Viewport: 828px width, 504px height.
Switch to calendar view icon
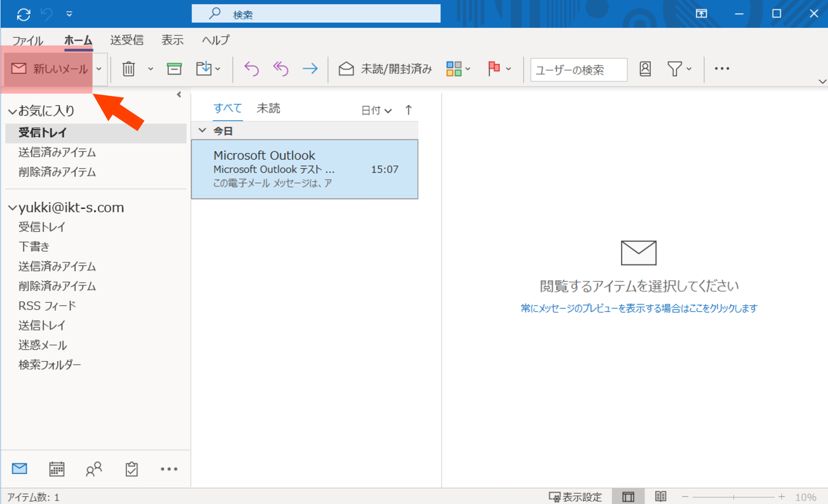(56, 469)
